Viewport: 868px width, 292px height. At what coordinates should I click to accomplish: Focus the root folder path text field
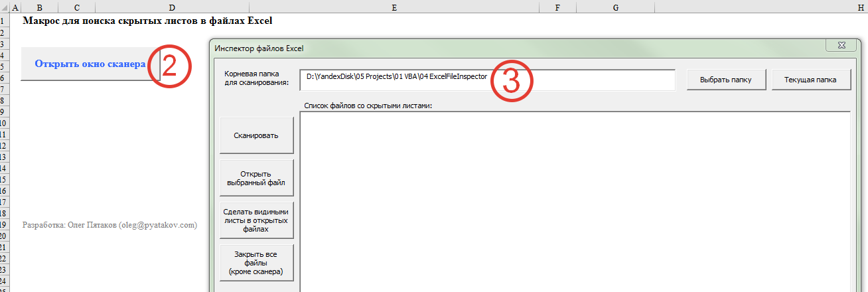(486, 80)
